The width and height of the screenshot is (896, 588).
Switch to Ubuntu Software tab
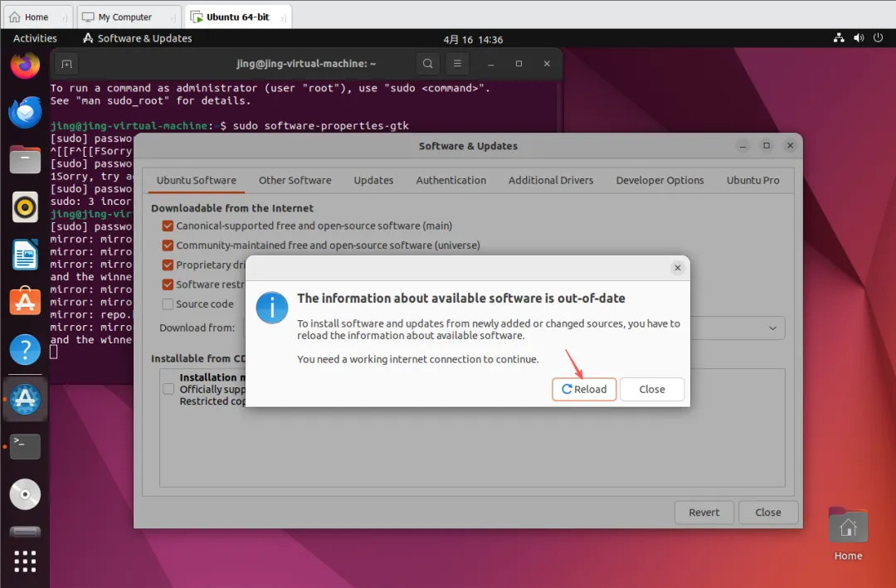coord(196,180)
